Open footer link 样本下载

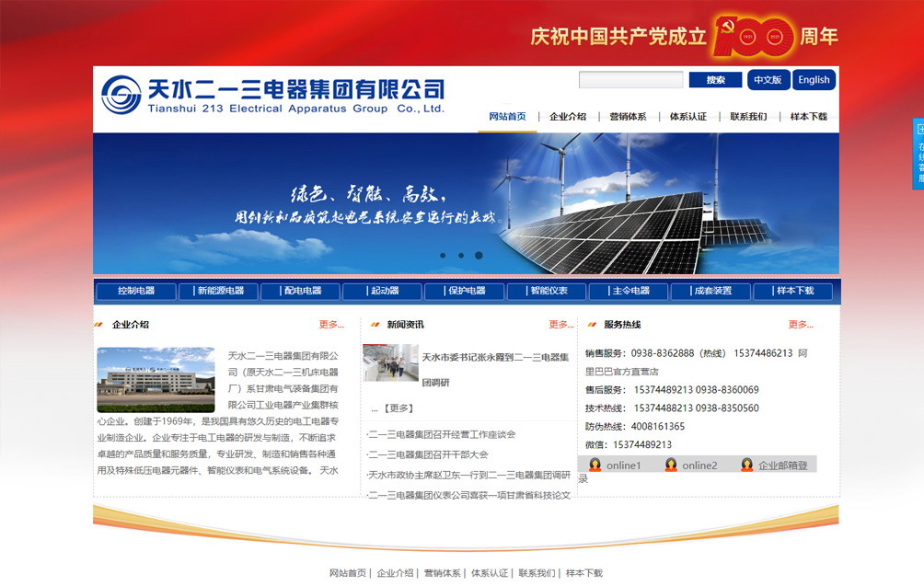click(x=584, y=573)
